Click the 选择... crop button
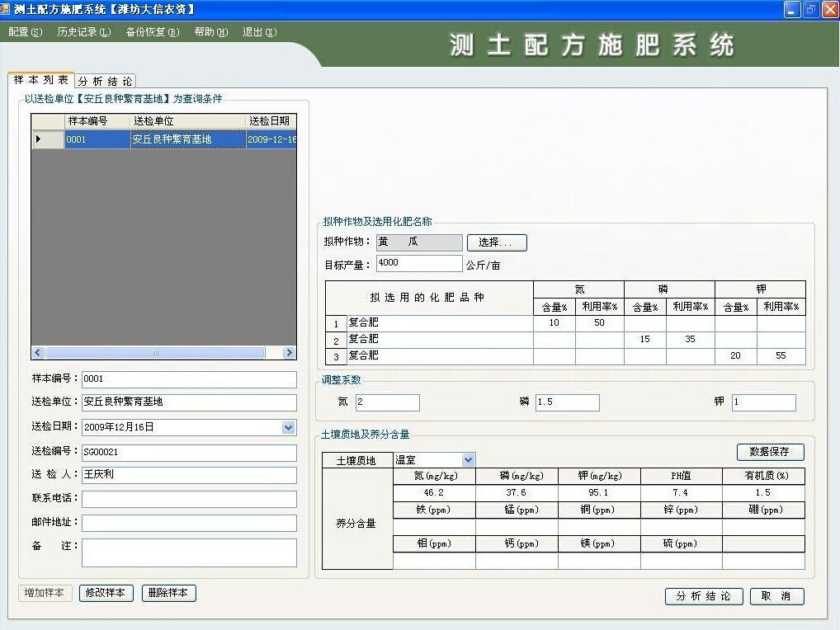Image resolution: width=840 pixels, height=630 pixels. [497, 242]
